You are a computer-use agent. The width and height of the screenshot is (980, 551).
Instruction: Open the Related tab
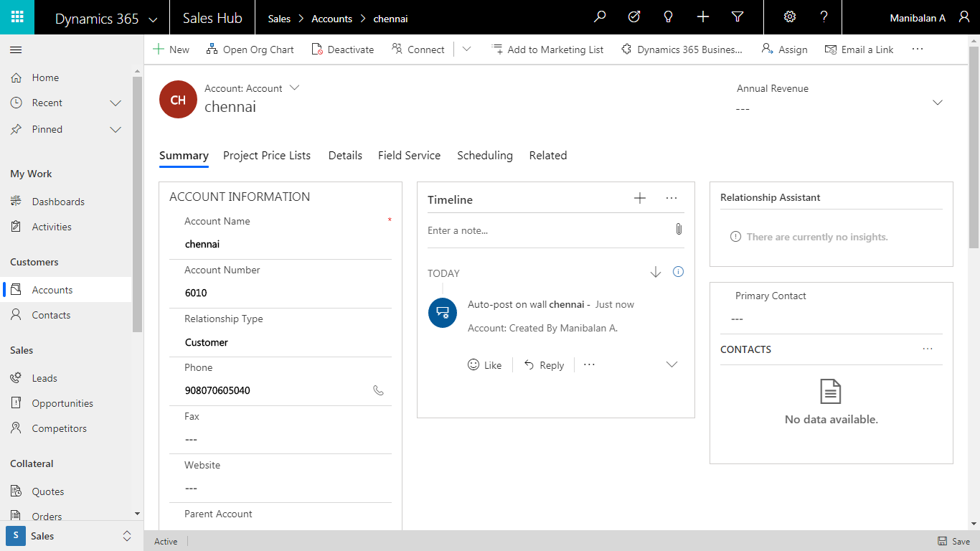548,155
